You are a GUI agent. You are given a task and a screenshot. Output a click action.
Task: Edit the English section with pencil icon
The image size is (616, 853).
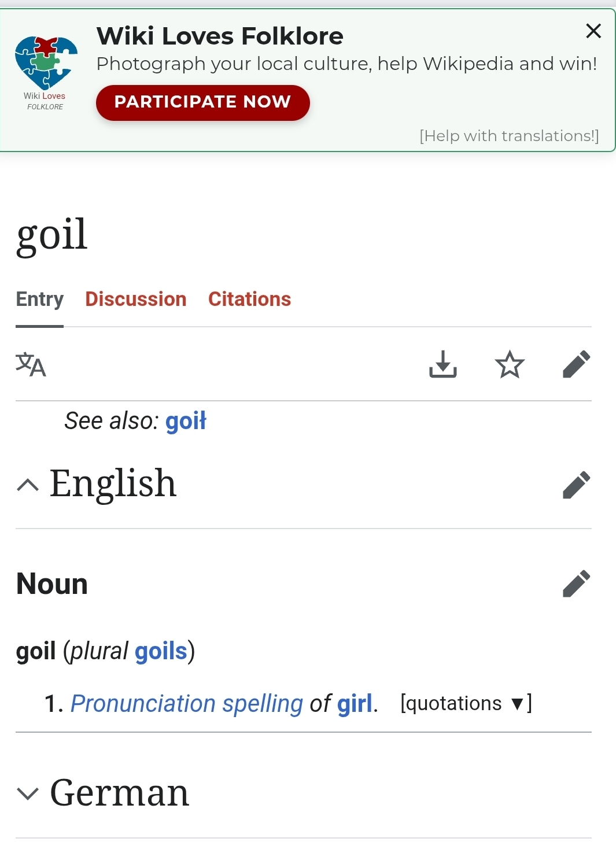tap(576, 485)
